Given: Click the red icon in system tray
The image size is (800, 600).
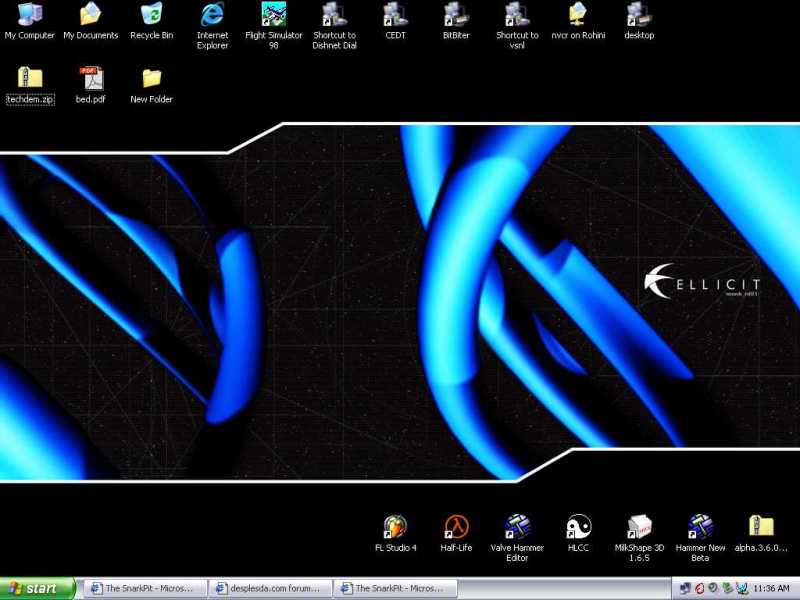Looking at the screenshot, I should (x=699, y=588).
